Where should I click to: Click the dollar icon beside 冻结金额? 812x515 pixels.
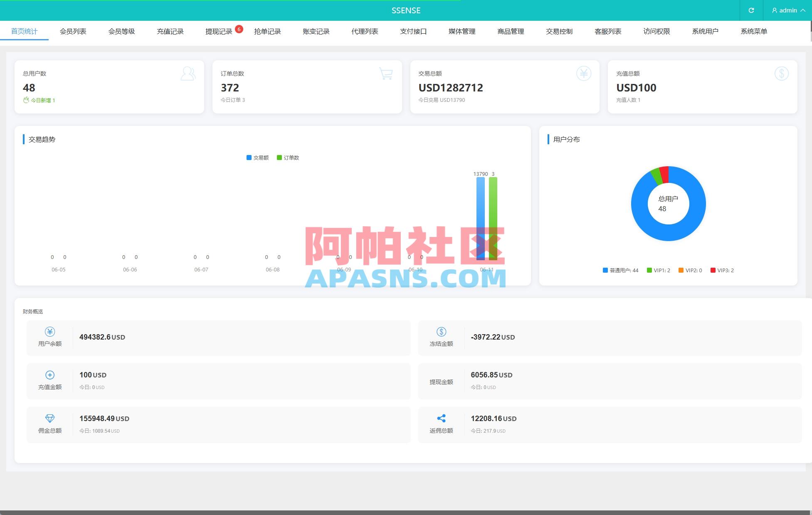(441, 332)
